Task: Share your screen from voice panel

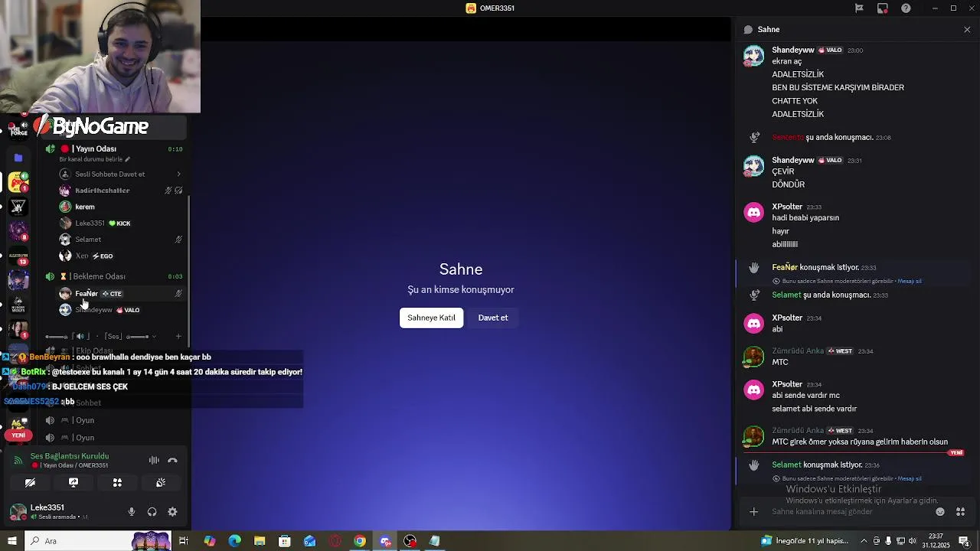Action: [73, 483]
